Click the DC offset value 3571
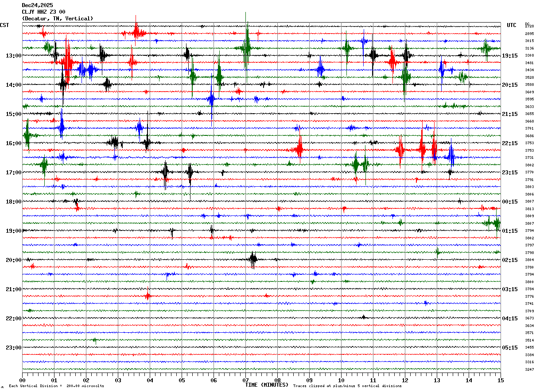 tap(529, 333)
